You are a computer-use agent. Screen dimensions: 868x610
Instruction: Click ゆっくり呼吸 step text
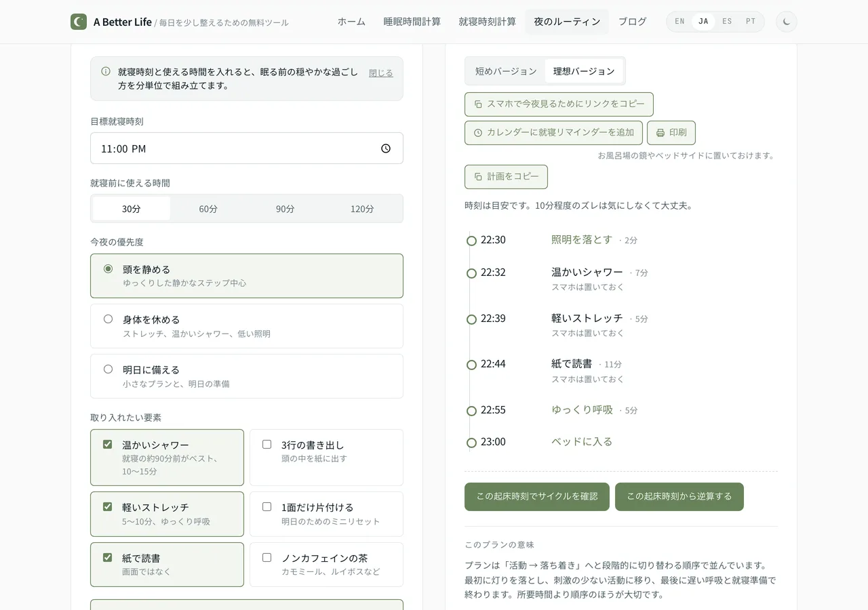(582, 410)
